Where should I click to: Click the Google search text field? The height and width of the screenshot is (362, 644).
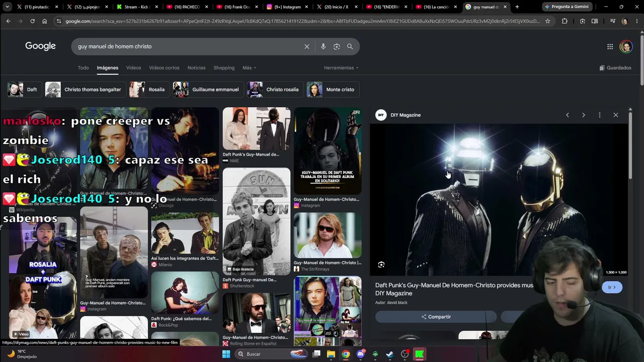[x=189, y=46]
